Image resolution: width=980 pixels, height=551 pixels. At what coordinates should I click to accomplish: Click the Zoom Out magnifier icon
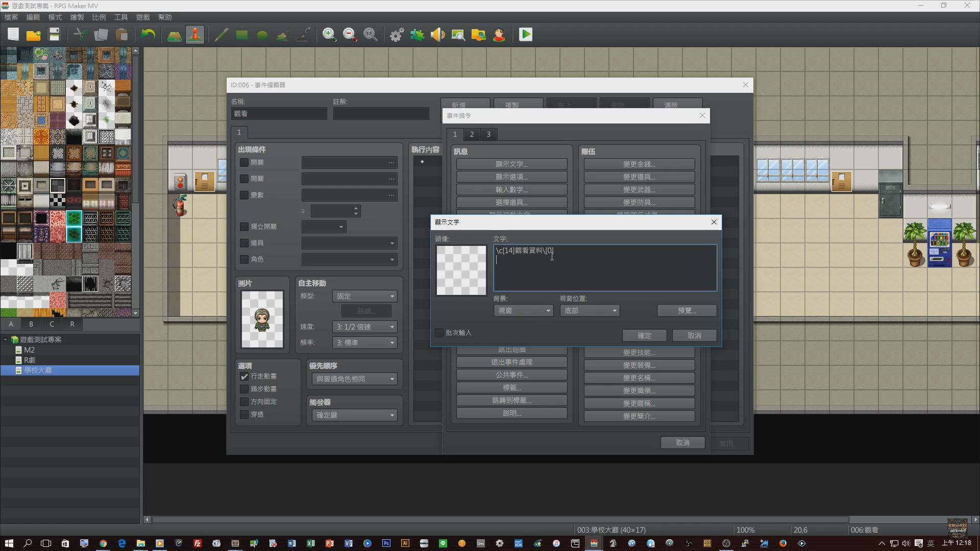(x=350, y=35)
